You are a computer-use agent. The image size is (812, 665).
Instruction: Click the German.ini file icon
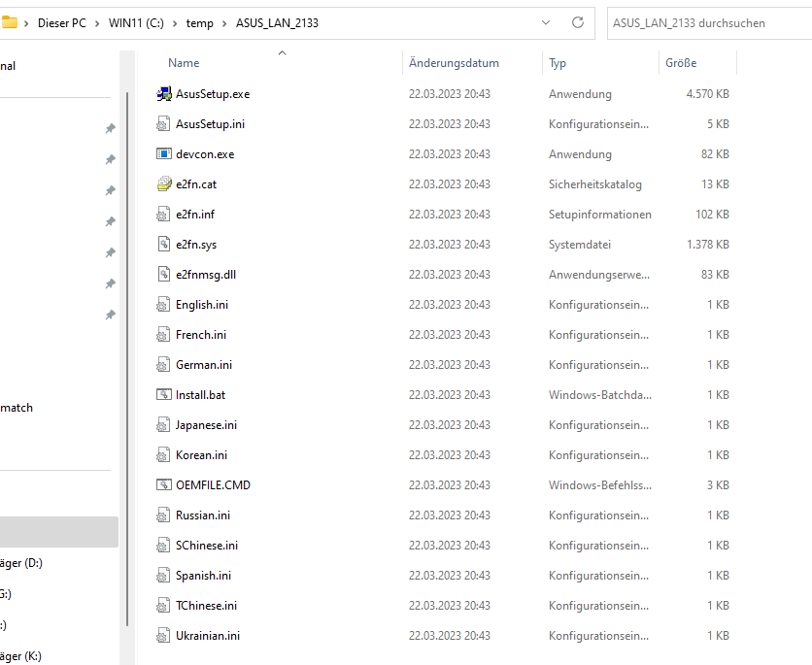pyautogui.click(x=163, y=364)
